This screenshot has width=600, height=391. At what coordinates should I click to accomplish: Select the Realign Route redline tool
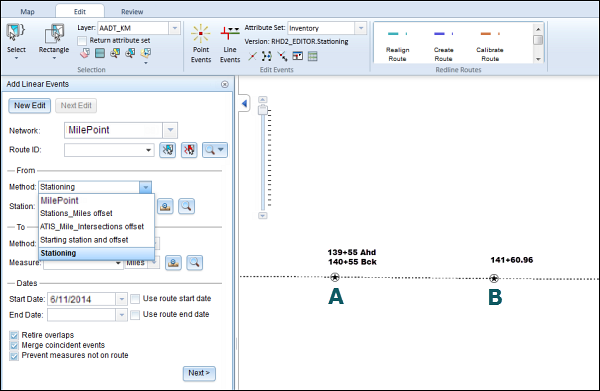click(x=397, y=46)
